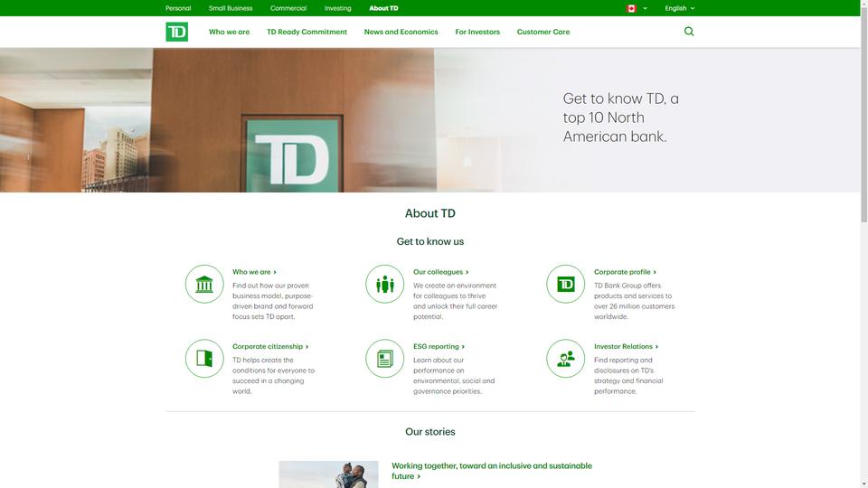This screenshot has width=868, height=488.
Task: Click the text 'Find out how our proven'
Action: tap(270, 286)
